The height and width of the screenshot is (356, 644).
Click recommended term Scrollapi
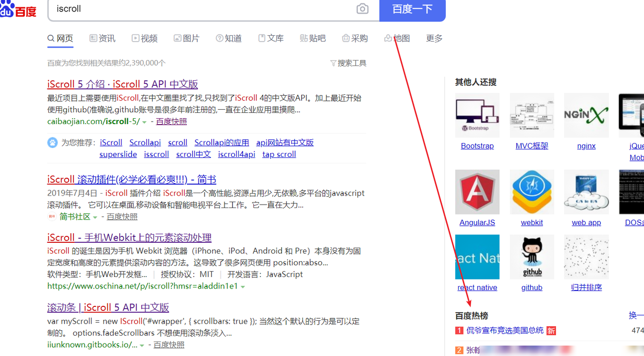click(145, 142)
